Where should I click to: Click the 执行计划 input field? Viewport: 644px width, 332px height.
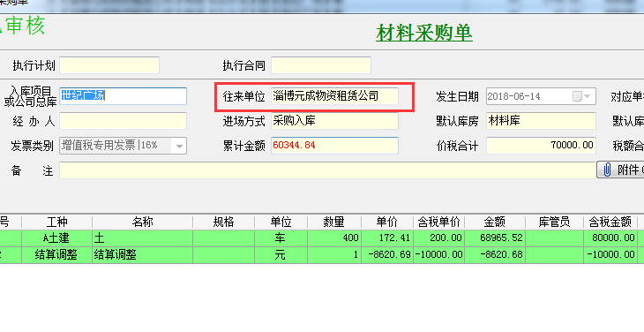[109, 65]
